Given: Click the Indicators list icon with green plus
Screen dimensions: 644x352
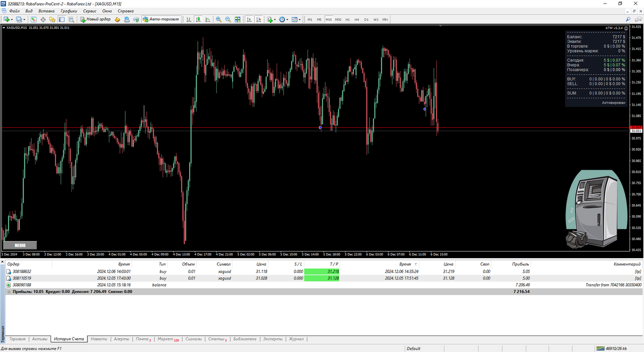Looking at the screenshot, I should [270, 19].
